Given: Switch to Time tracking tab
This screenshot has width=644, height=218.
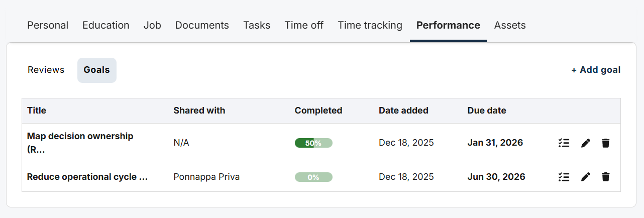Looking at the screenshot, I should click(x=370, y=25).
